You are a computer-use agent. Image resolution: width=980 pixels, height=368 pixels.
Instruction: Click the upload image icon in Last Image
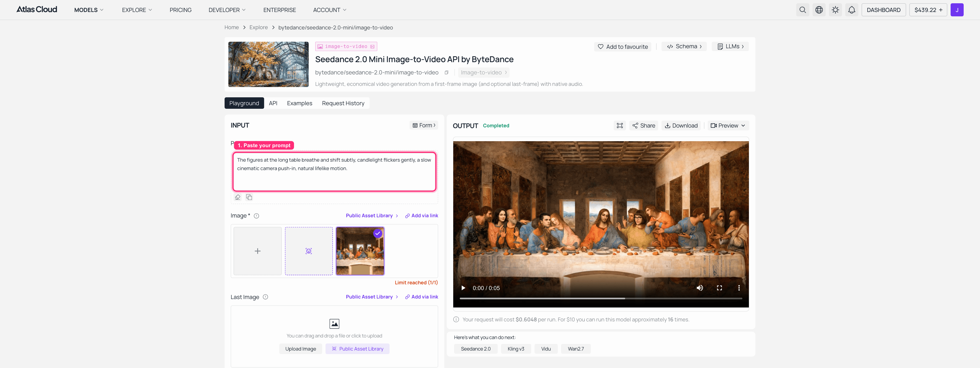click(334, 324)
